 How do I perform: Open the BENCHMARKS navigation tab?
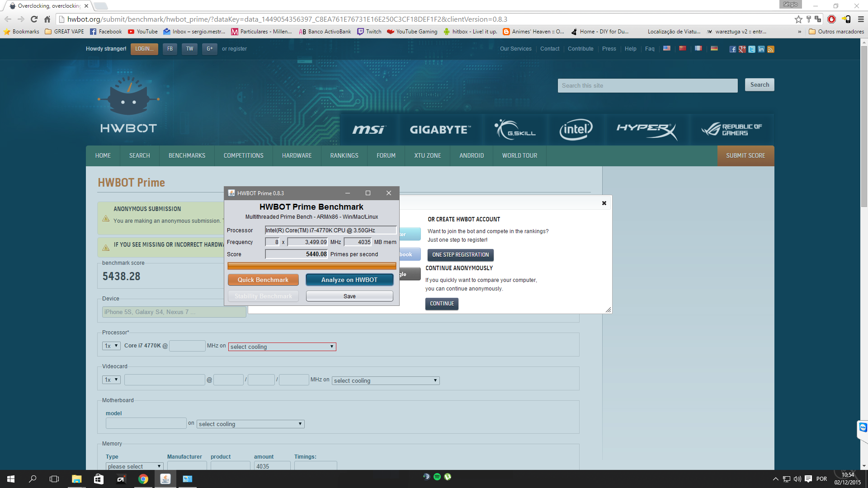tap(187, 155)
